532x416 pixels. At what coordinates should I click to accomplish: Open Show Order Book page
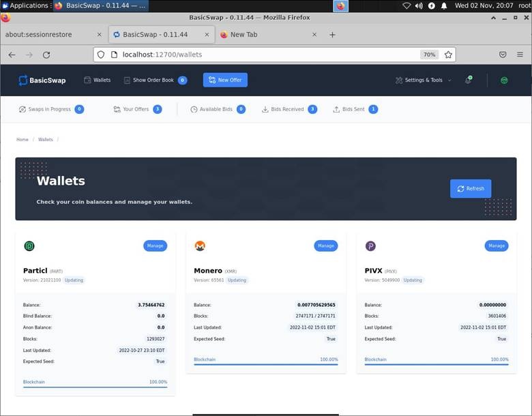pyautogui.click(x=149, y=80)
